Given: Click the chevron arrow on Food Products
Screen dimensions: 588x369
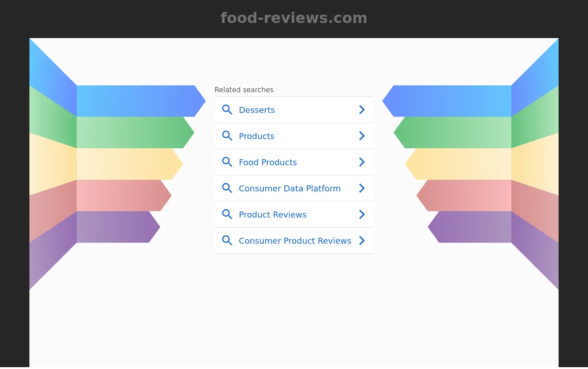Looking at the screenshot, I should (x=362, y=162).
